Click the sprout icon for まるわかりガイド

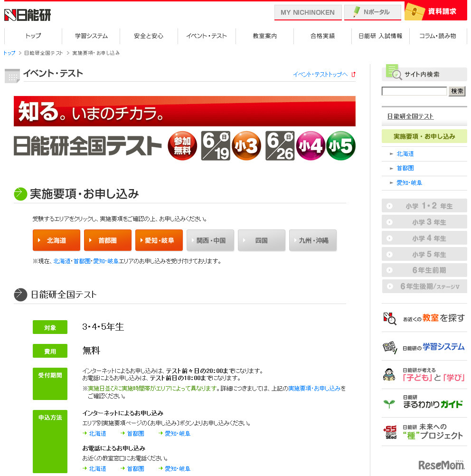click(390, 404)
